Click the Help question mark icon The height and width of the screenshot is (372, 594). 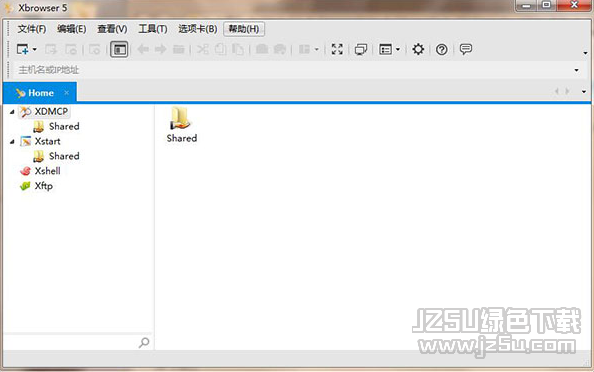pyautogui.click(x=441, y=50)
